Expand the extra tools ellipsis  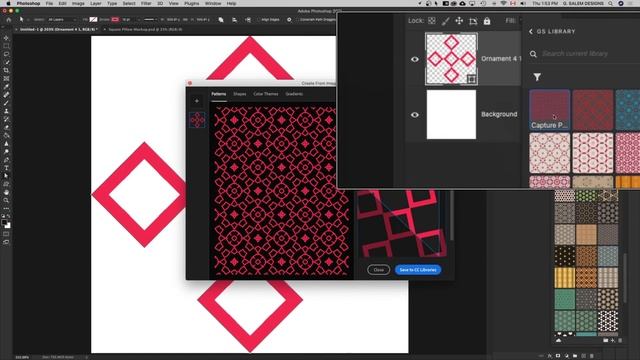click(x=6, y=208)
